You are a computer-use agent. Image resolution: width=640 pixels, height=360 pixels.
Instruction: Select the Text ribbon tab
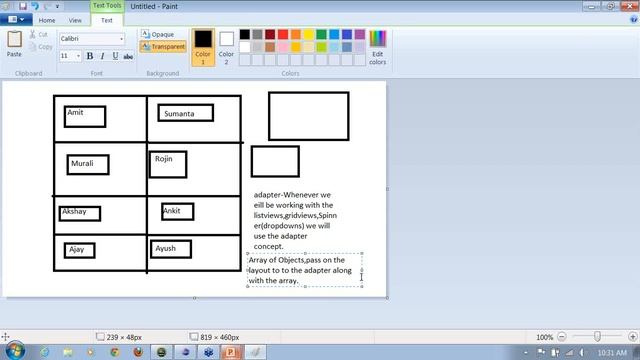pyautogui.click(x=107, y=20)
